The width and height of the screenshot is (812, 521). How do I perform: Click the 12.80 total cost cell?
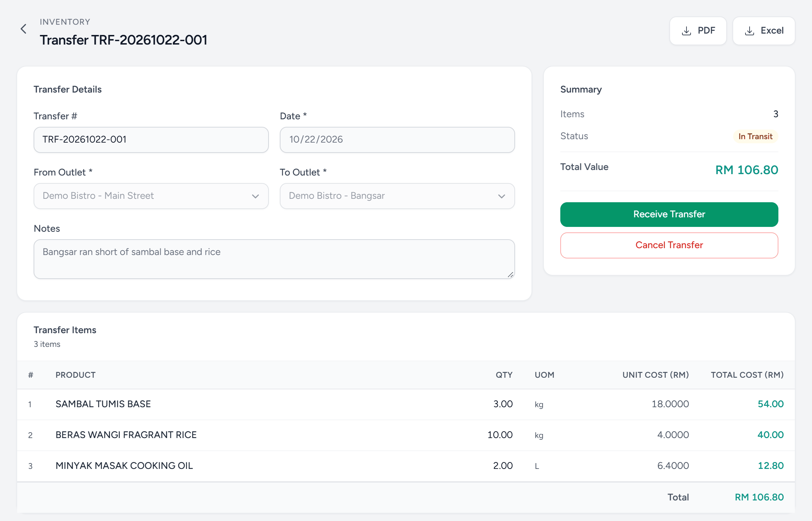pyautogui.click(x=771, y=466)
